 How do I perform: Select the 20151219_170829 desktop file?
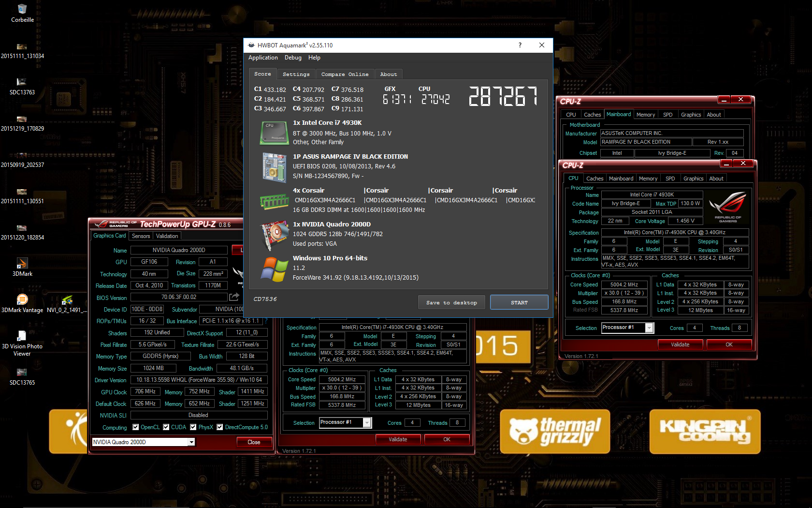22,119
